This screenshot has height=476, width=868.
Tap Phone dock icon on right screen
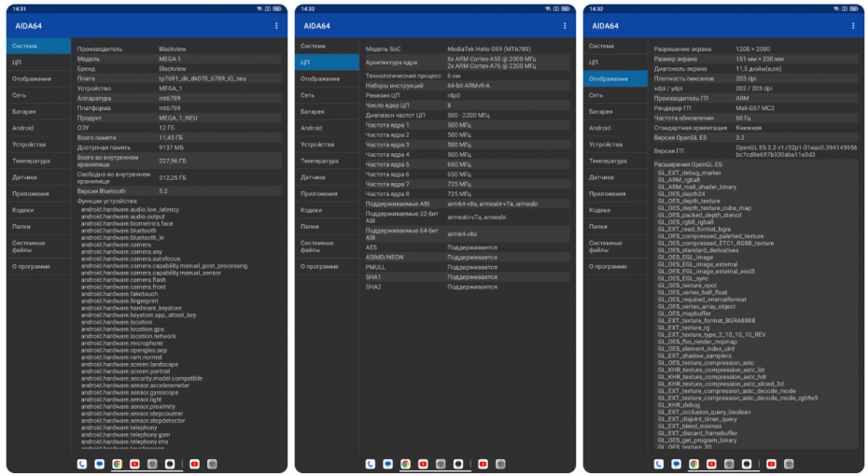(x=659, y=464)
